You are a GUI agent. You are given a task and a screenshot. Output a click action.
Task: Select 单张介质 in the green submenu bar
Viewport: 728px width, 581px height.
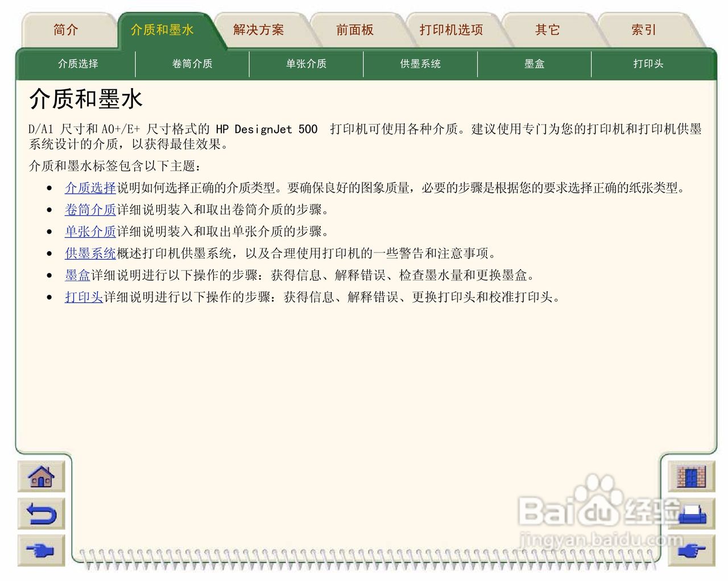point(306,64)
